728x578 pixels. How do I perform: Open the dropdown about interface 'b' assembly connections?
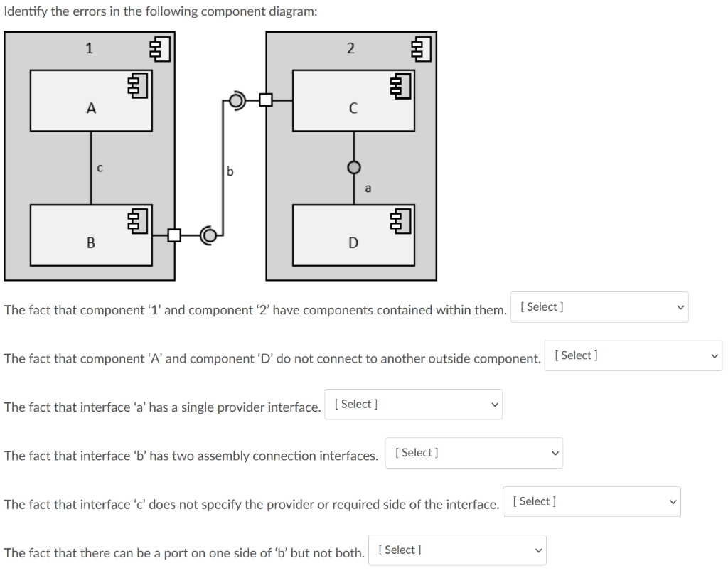473,453
